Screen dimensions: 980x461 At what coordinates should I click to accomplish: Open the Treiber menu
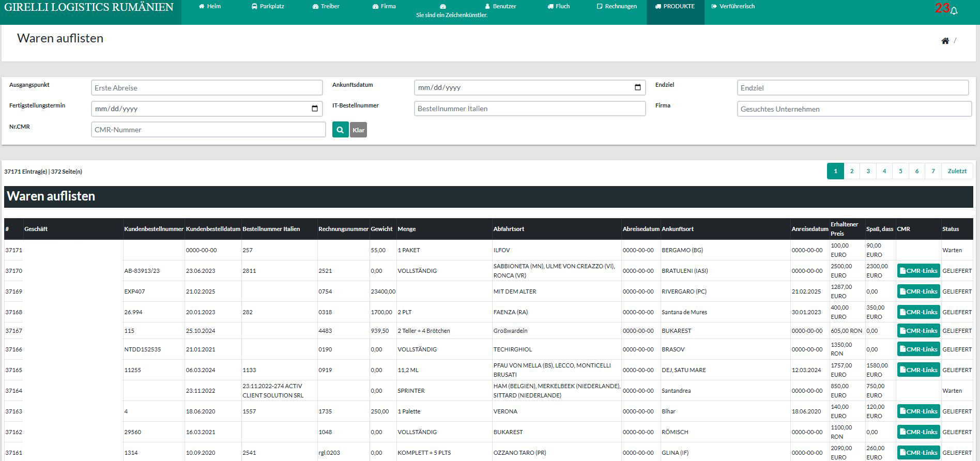click(x=326, y=6)
